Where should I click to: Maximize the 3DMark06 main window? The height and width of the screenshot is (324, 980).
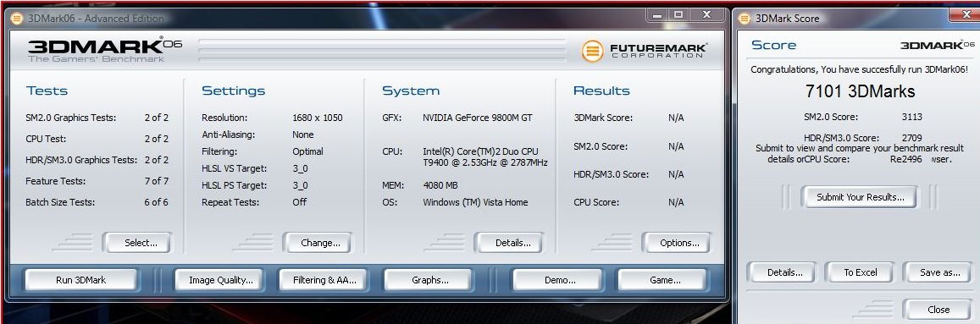[x=678, y=14]
